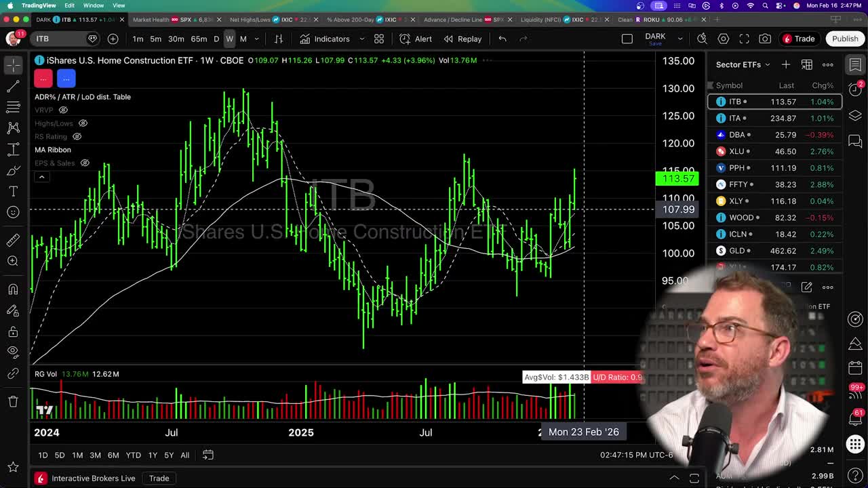Open the Indicators dialog
Screen dimensions: 868x488
coord(332,39)
